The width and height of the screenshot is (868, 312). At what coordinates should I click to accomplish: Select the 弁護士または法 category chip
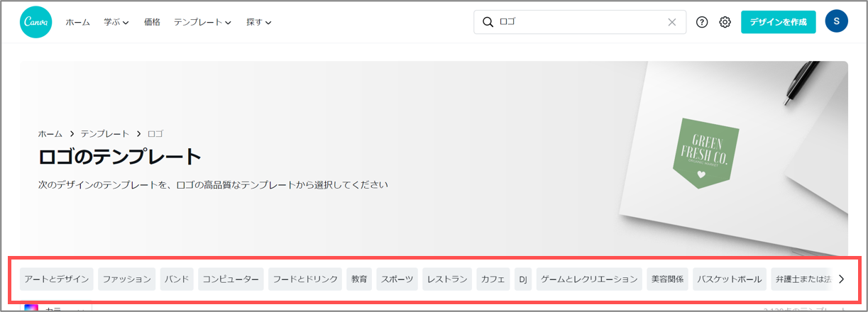click(801, 279)
